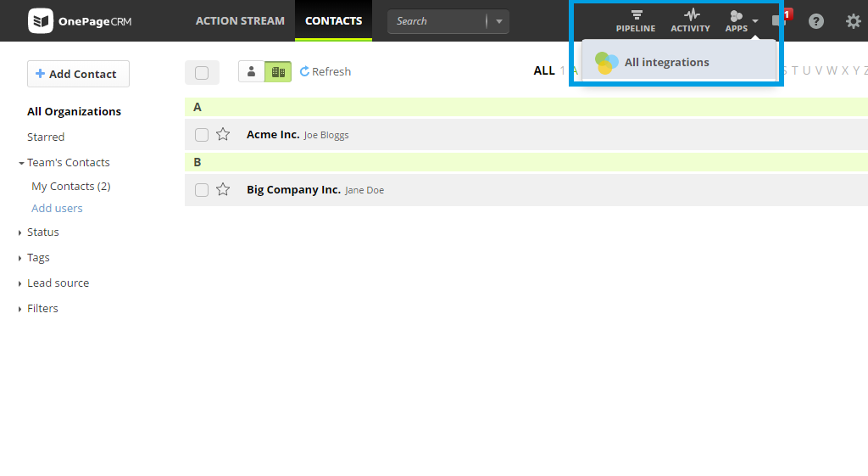Star the Big Company Inc. contact
This screenshot has height=476, width=868.
[x=223, y=189]
